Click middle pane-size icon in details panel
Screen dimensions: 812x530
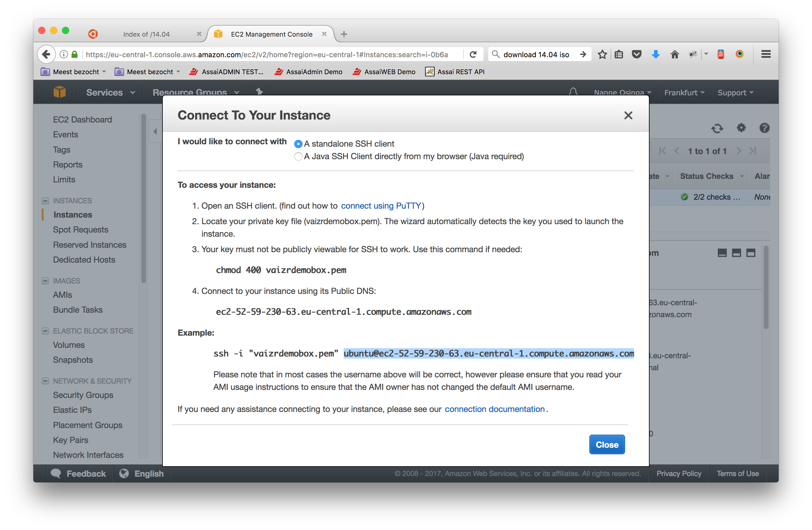click(x=736, y=253)
